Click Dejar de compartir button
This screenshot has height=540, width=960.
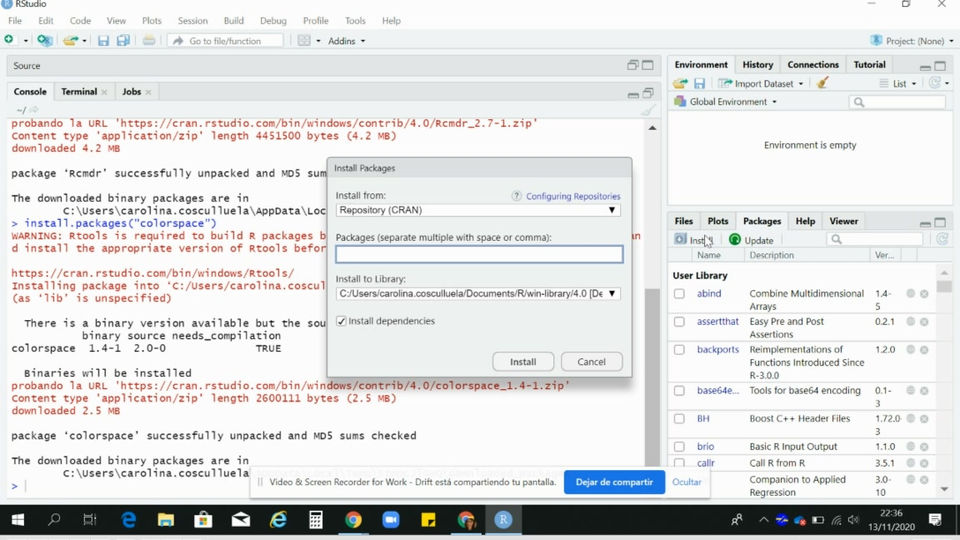[614, 482]
